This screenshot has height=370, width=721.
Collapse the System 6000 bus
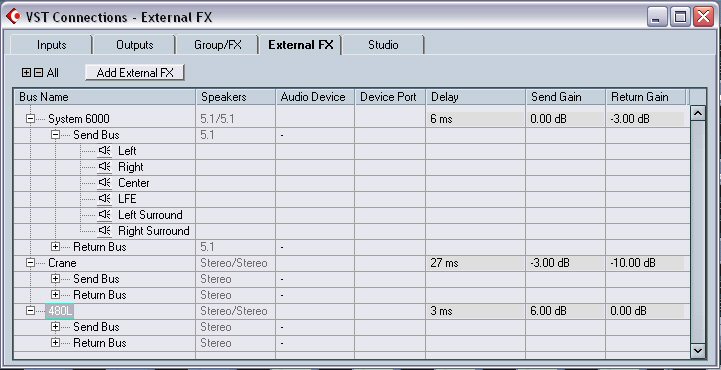click(x=30, y=119)
